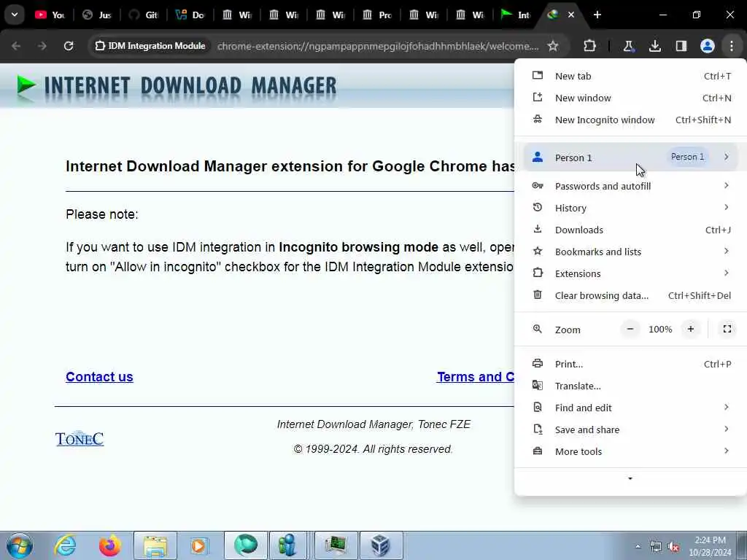Launch Firefox from the taskbar
The image size is (747, 560).
[x=109, y=545]
